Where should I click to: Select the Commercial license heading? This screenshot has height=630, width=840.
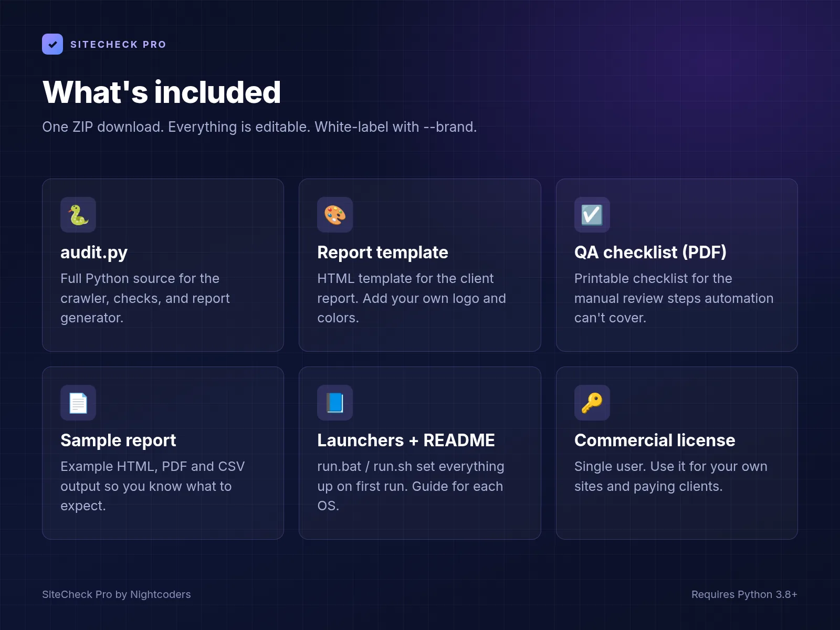pyautogui.click(x=655, y=440)
